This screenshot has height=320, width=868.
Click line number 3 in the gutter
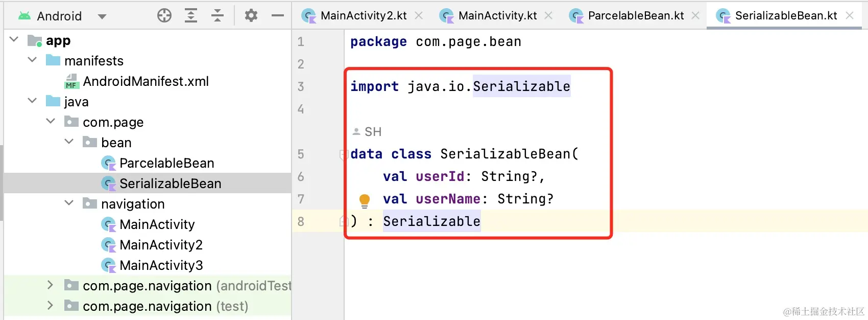coord(301,86)
